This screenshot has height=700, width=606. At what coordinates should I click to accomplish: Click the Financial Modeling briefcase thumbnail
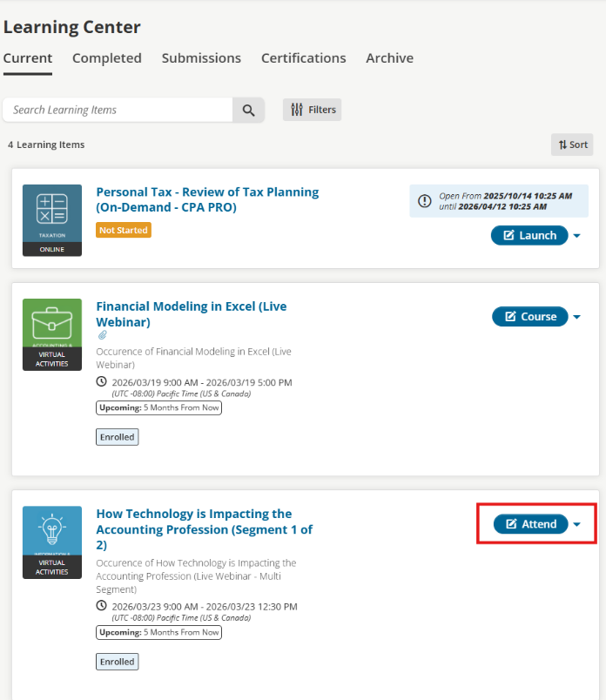coord(52,334)
